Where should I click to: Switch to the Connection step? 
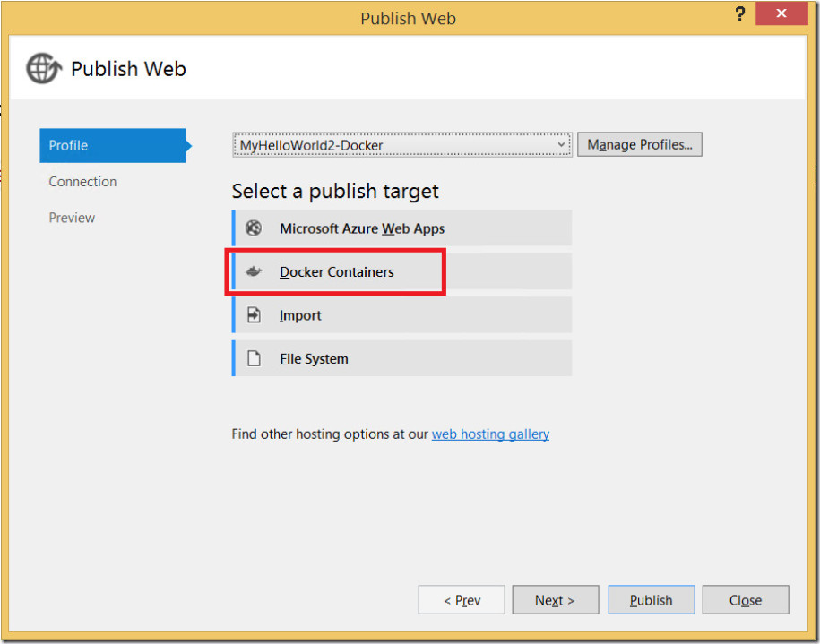click(x=82, y=182)
